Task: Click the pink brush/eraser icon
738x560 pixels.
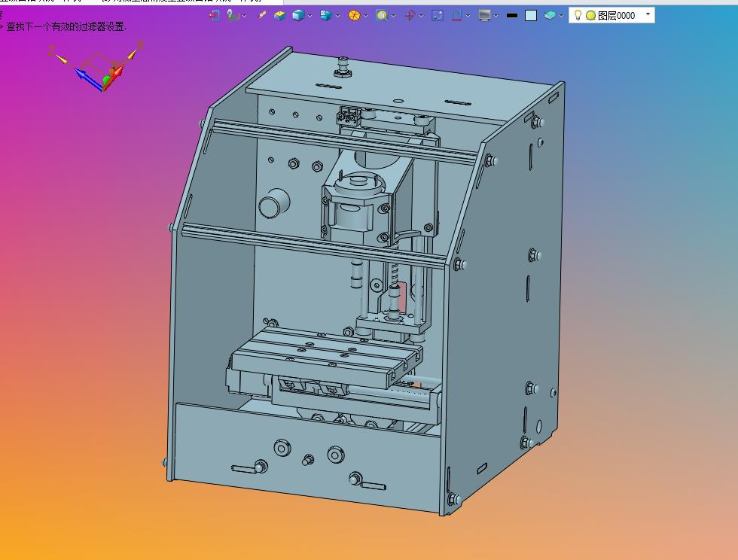Action: tap(262, 16)
